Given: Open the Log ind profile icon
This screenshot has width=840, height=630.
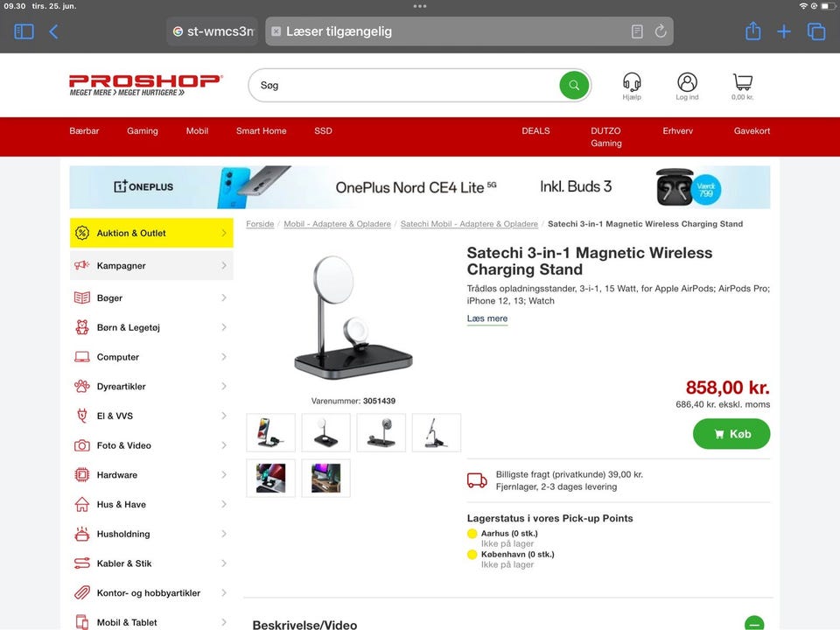Looking at the screenshot, I should 687,82.
